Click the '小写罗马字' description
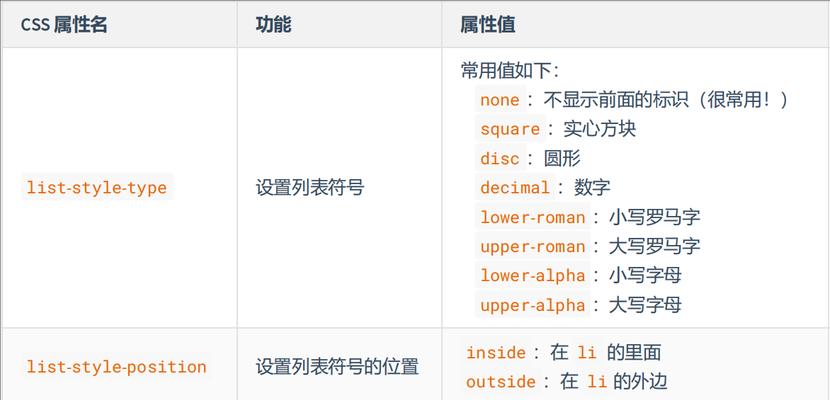This screenshot has width=830, height=400. coord(654,217)
